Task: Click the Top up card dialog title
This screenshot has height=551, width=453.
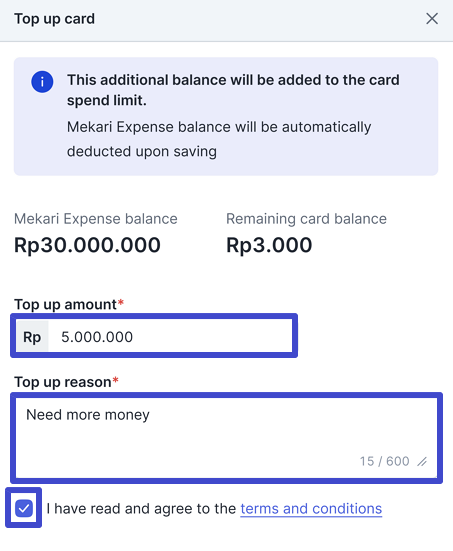Action: click(x=54, y=19)
